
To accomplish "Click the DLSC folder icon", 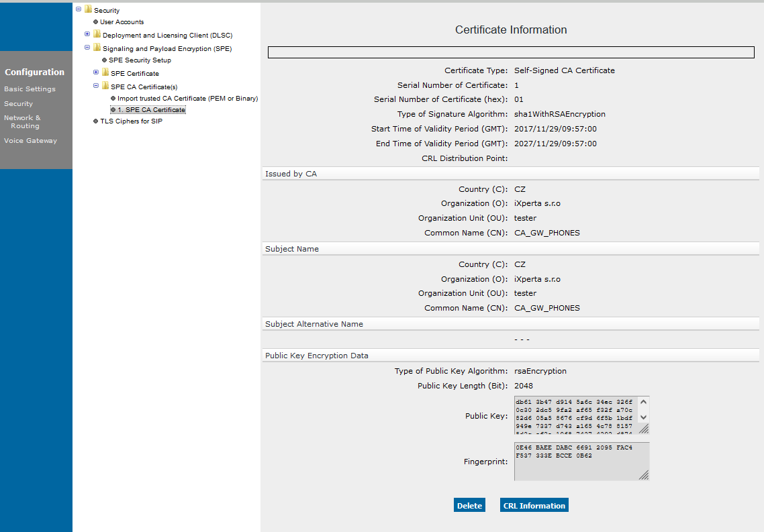I will click(97, 34).
